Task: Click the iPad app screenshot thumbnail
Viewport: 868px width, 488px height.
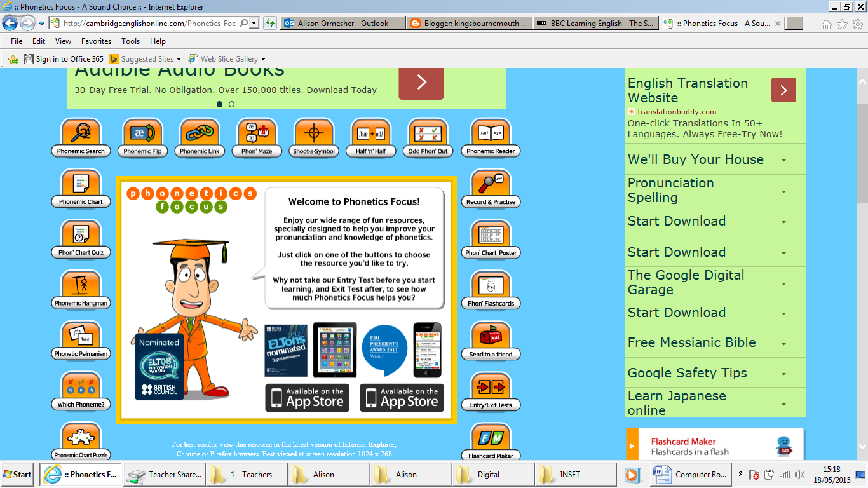Action: point(335,350)
